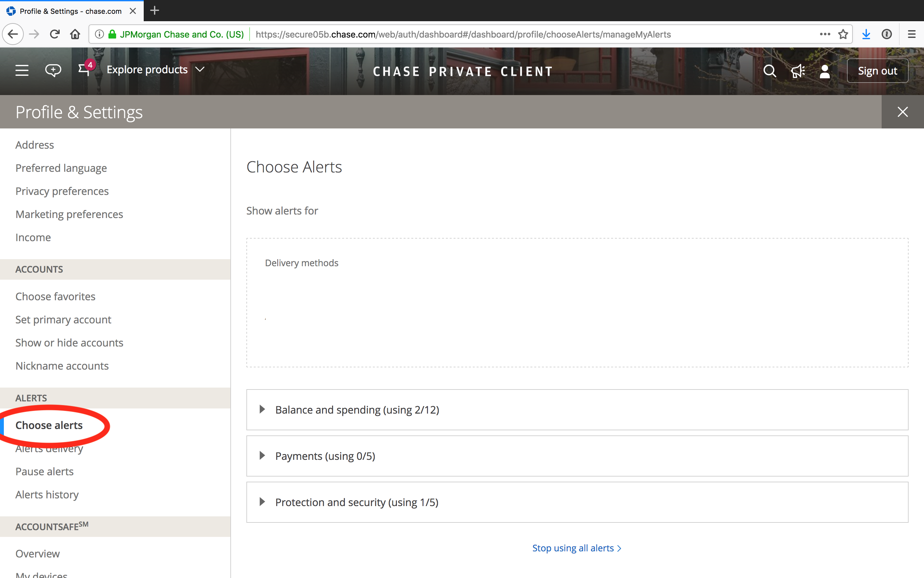924x578 pixels.
Task: Open the browser Downloads panel
Action: [866, 34]
